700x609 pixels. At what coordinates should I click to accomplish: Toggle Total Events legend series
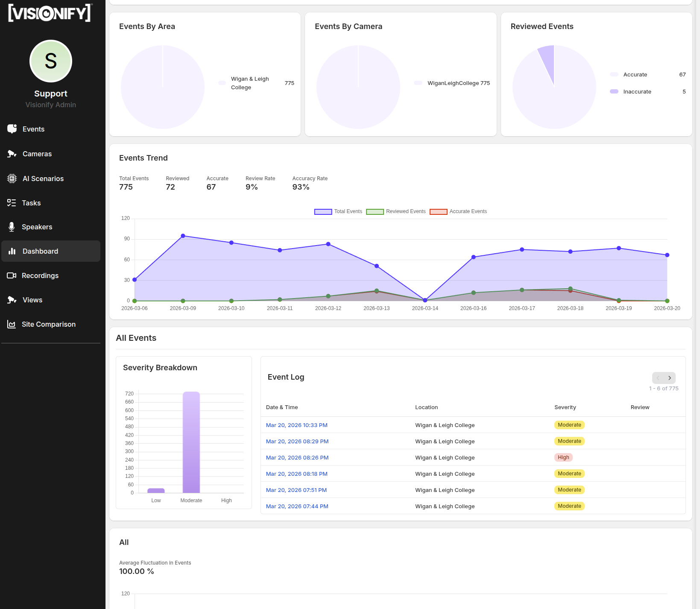[338, 211]
